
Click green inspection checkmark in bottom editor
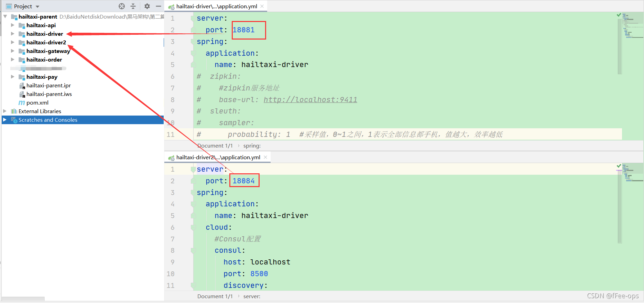[619, 166]
